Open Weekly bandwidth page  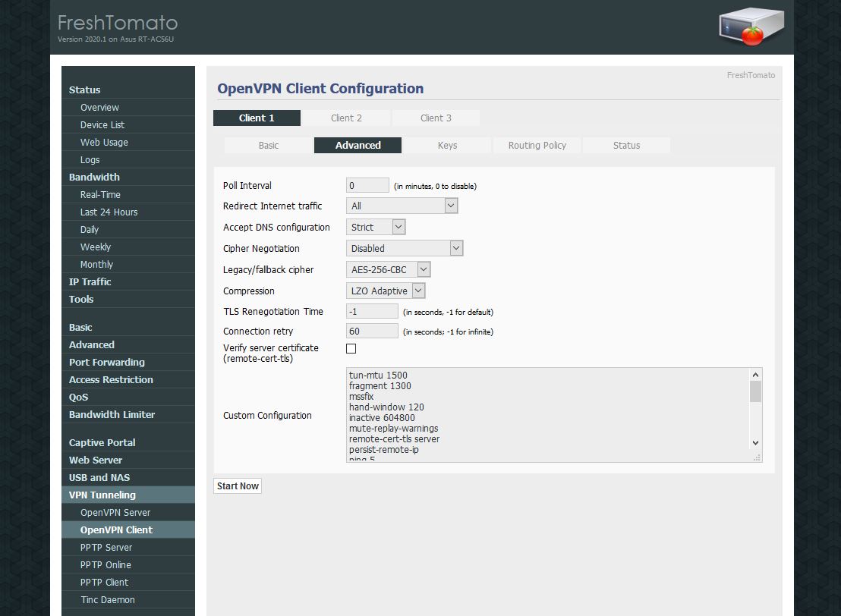point(128,247)
